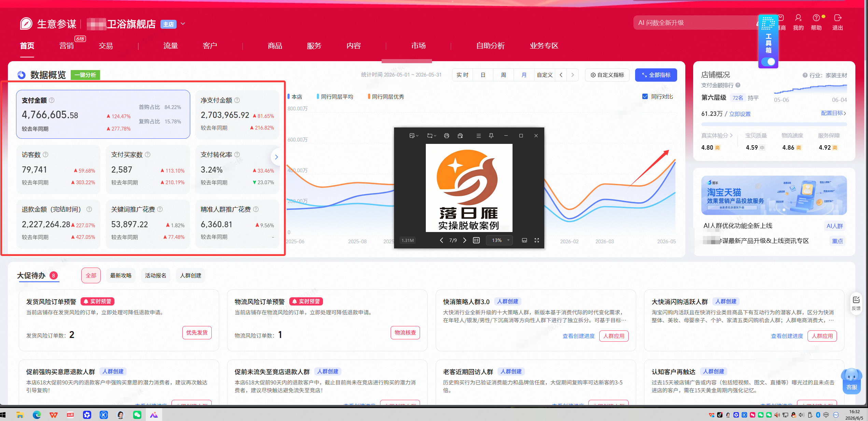The height and width of the screenshot is (421, 868).
Task: Open WPS Office from the taskbar
Action: 53,415
